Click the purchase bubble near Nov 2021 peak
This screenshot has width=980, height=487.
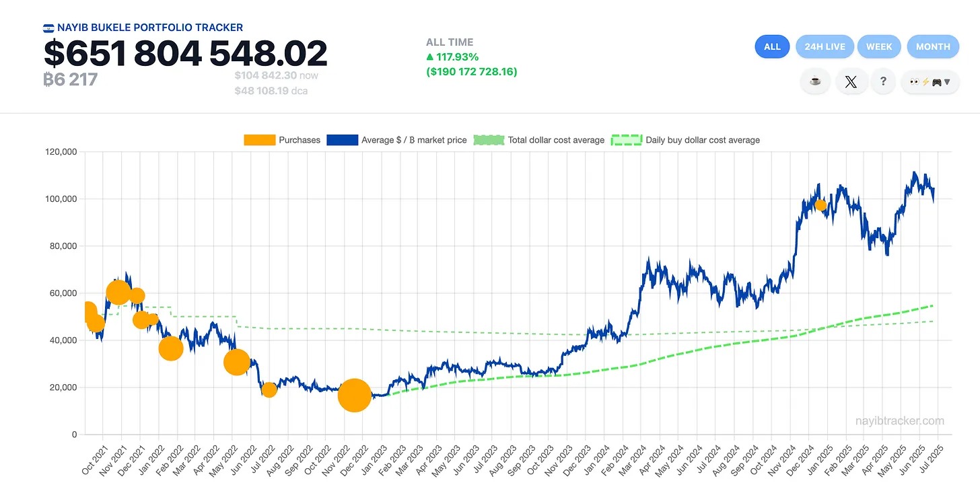[x=118, y=292]
